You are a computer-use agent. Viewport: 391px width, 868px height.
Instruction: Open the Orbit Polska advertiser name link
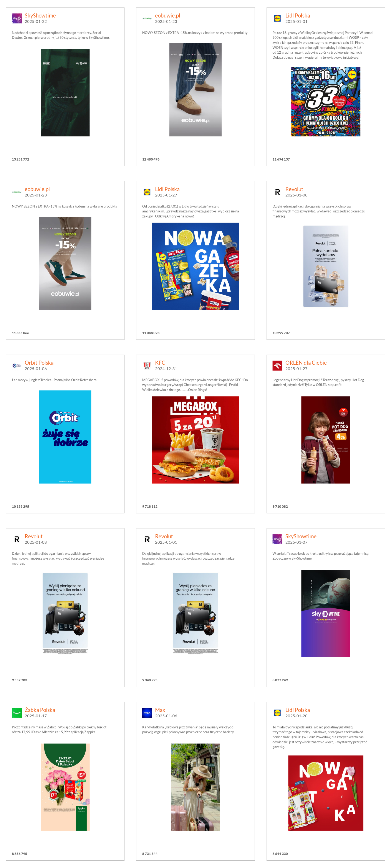tap(39, 362)
